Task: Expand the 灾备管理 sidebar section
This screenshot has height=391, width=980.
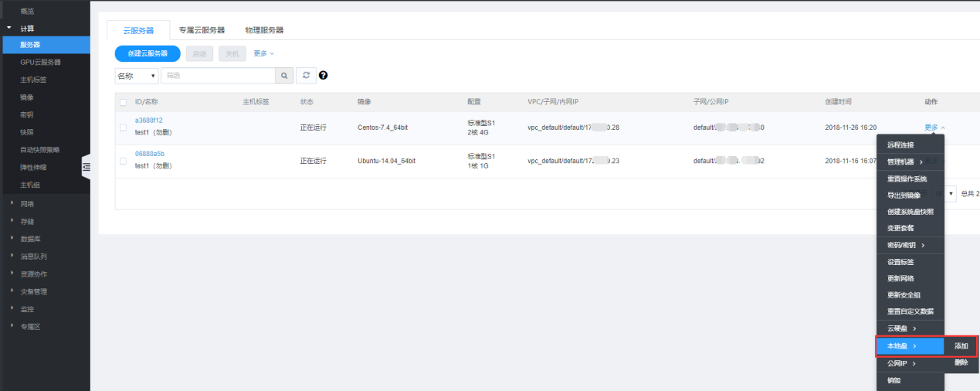Action: coord(34,292)
